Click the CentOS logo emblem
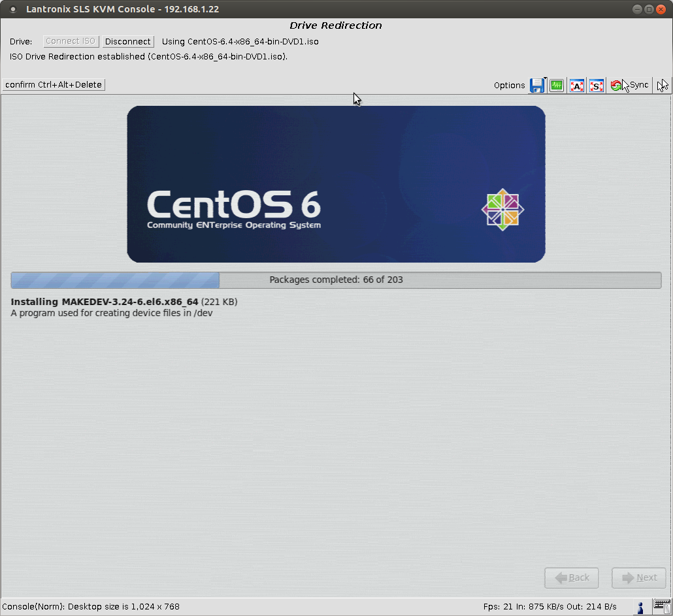Screen dimensions: 673x616 (502, 210)
